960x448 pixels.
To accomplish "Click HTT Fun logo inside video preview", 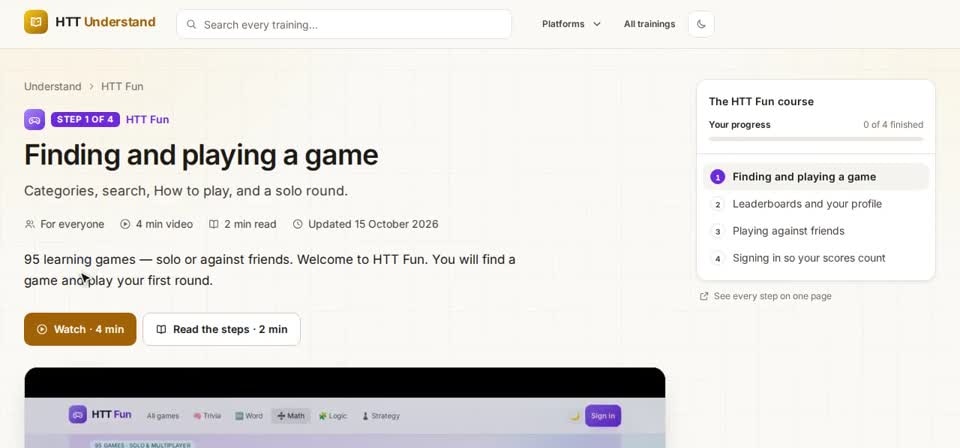I will pos(100,414).
